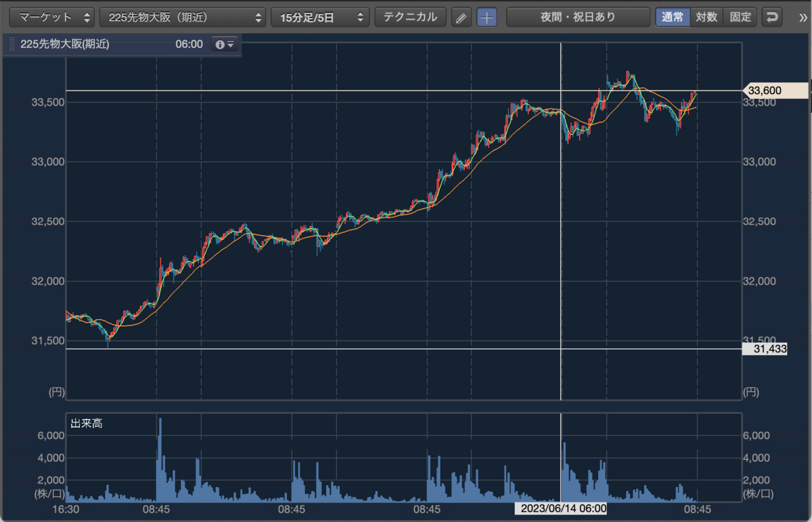
Task: Click the 2023/06/14 06:00 date label
Action: 561,509
